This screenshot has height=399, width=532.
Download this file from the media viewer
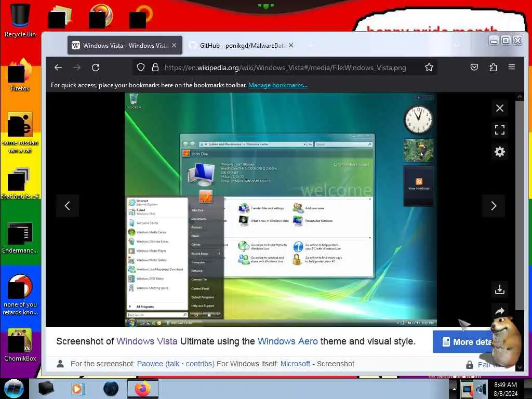[x=499, y=289]
